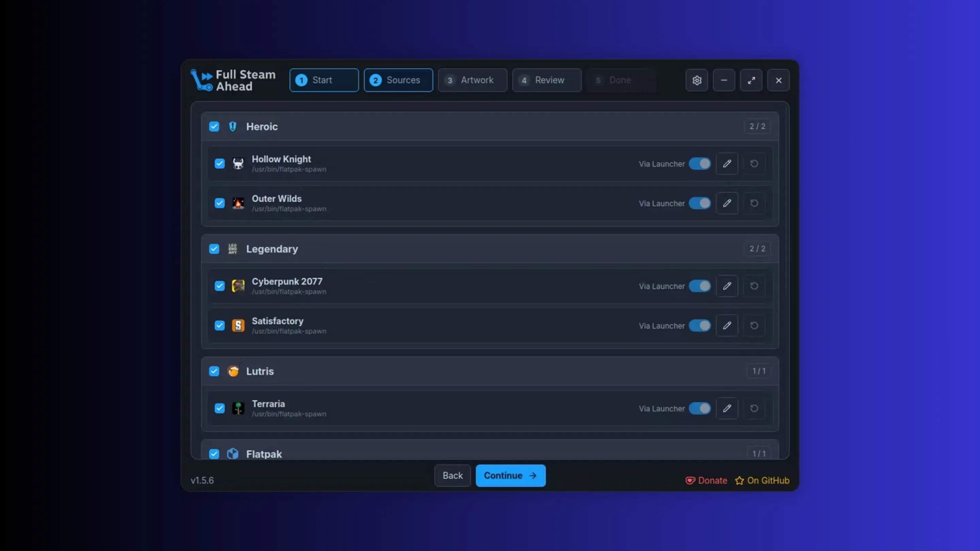Image resolution: width=980 pixels, height=551 pixels.
Task: Switch off Terraria Via Launcher toggle
Action: click(700, 408)
